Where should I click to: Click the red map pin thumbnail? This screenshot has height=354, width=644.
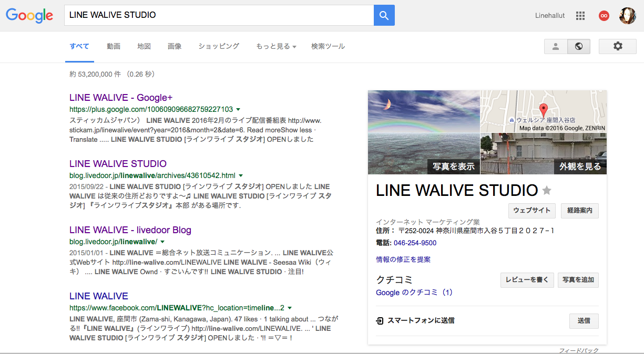coord(544,111)
